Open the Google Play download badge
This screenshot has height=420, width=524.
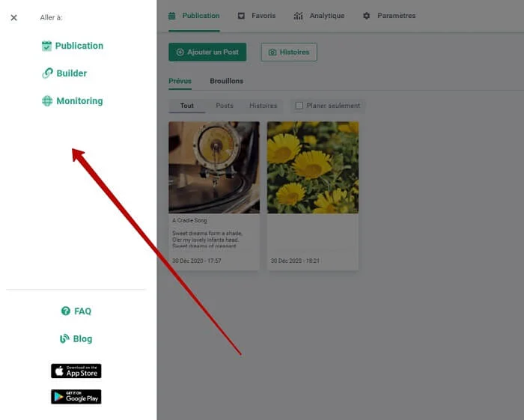(x=76, y=397)
